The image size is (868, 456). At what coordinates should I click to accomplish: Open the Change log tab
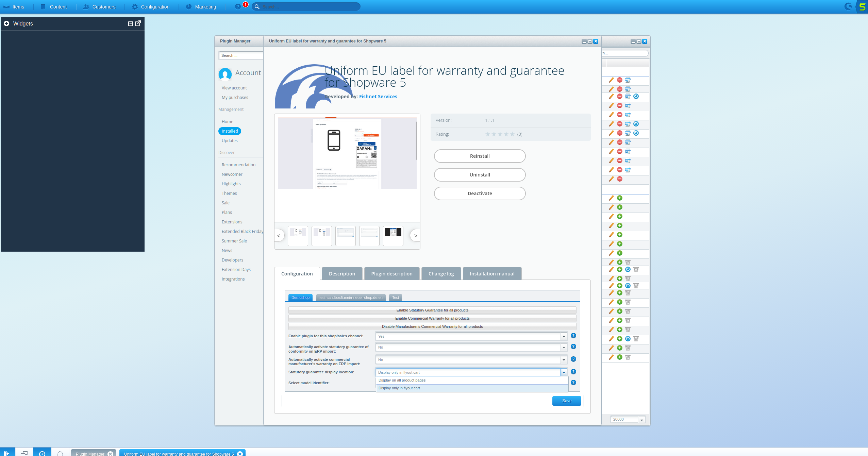[x=441, y=273]
